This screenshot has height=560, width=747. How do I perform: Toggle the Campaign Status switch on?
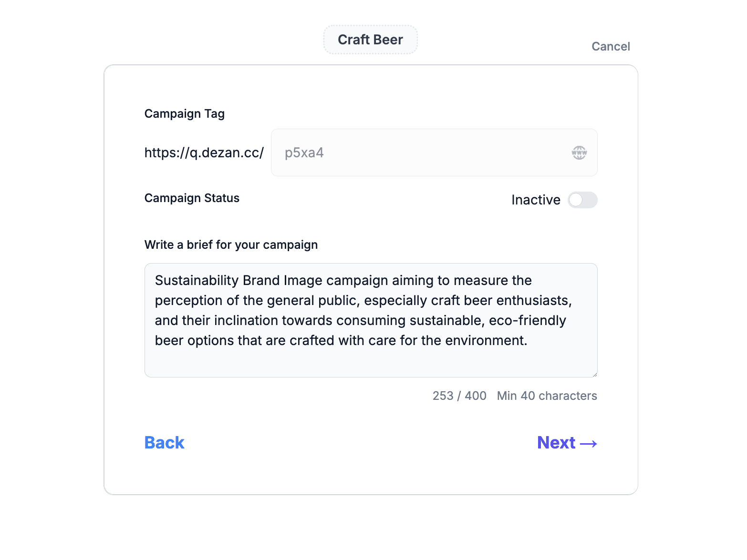[582, 200]
